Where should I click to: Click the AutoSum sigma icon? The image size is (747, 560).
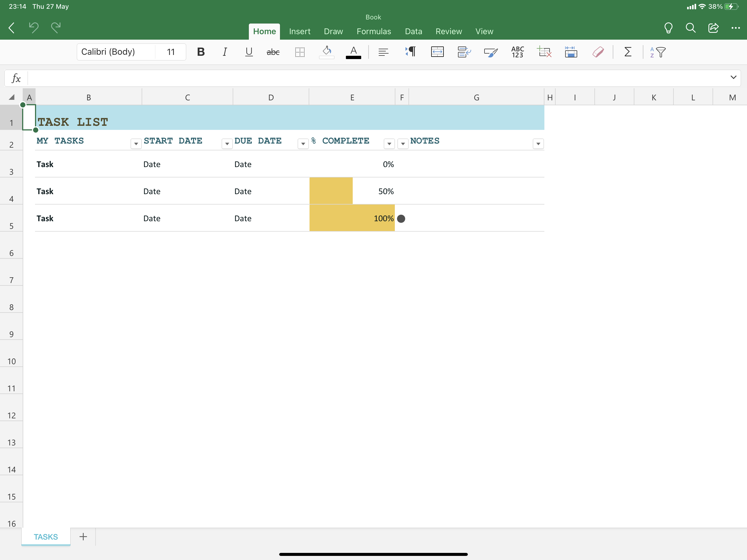click(628, 52)
